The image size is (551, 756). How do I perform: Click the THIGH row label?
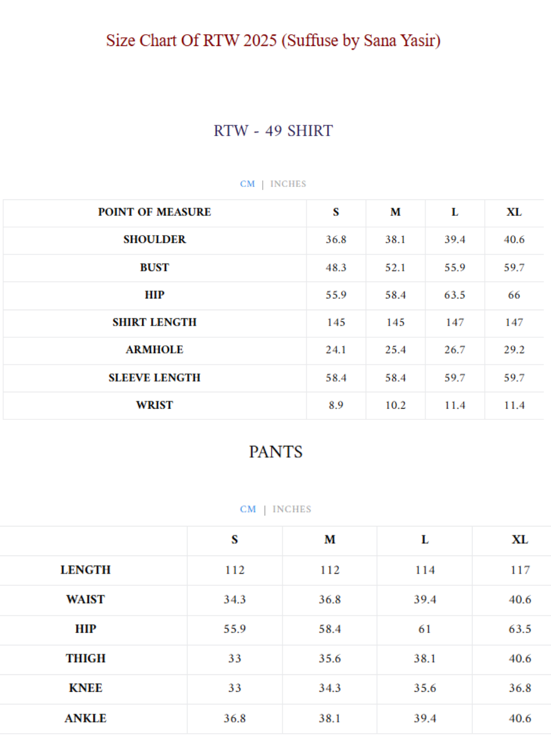pos(86,659)
